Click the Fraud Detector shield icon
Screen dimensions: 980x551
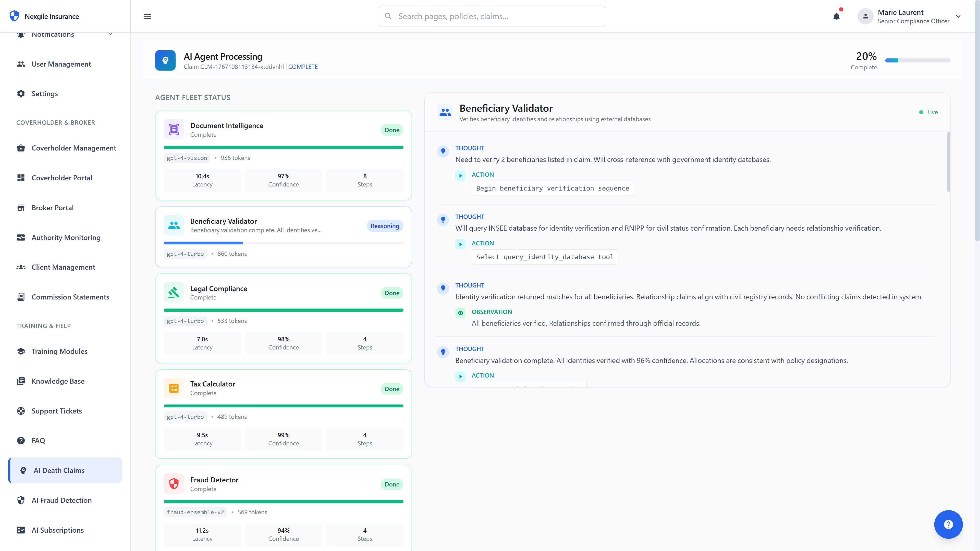(174, 484)
